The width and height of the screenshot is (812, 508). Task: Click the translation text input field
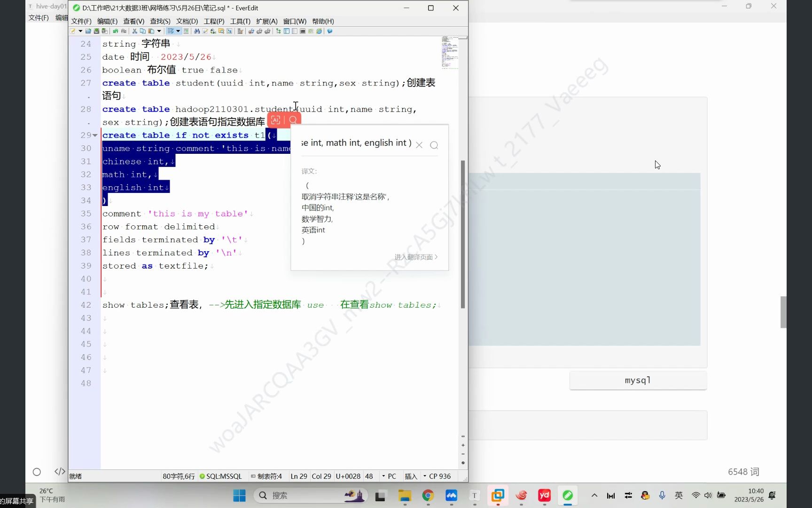click(357, 143)
